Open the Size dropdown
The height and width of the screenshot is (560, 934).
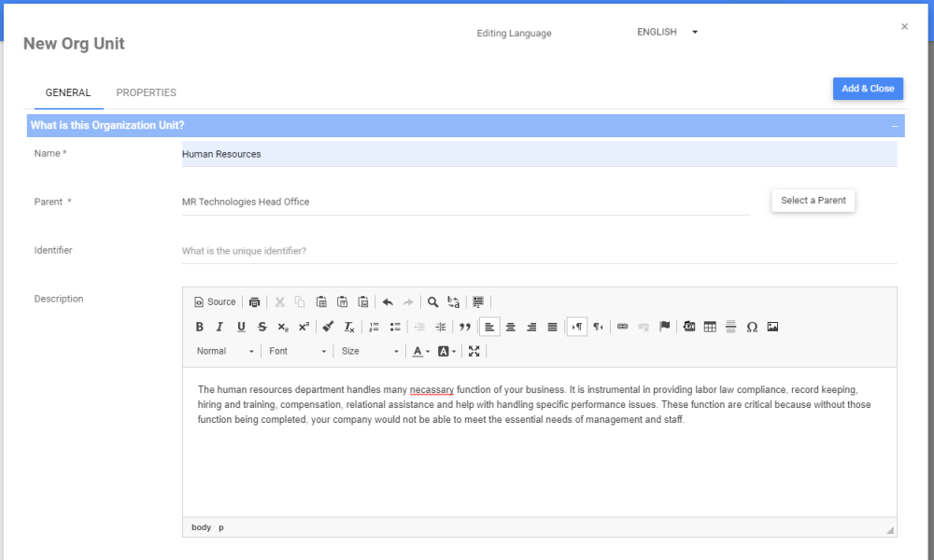[369, 351]
